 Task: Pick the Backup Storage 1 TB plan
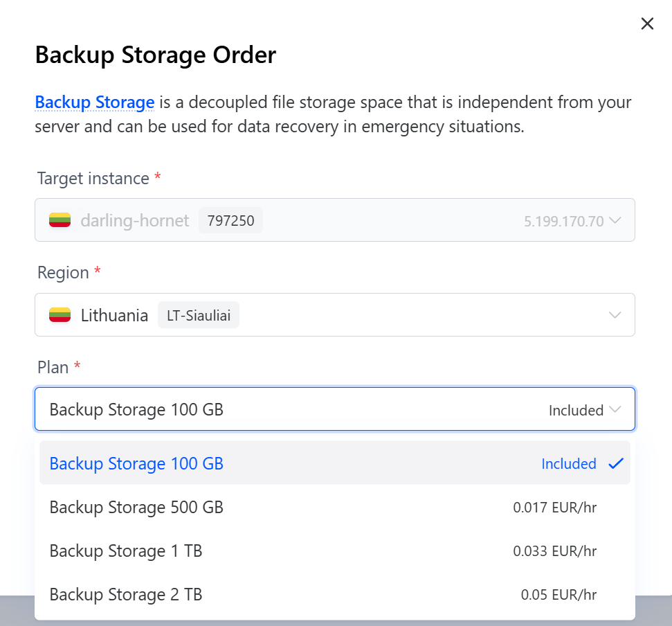click(126, 551)
